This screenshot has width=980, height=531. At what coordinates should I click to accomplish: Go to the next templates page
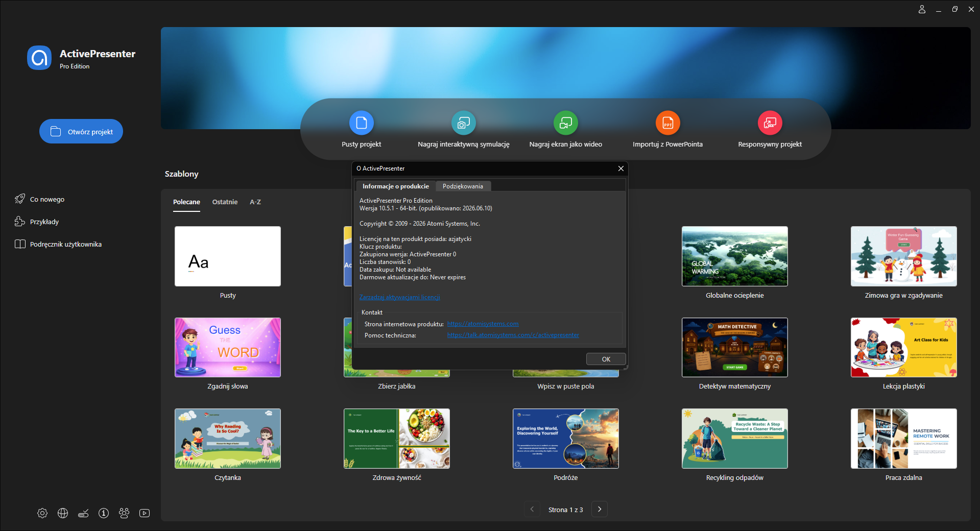(x=600, y=509)
